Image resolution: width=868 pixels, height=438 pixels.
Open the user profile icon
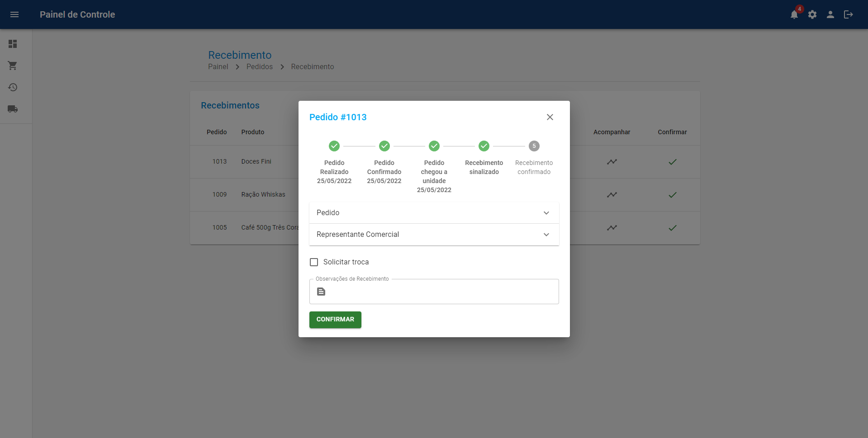point(830,14)
